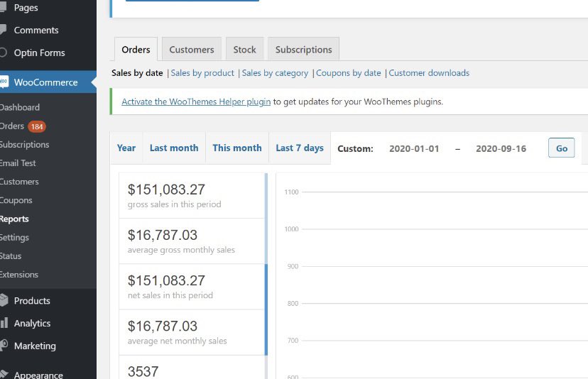Open Coupons by date report

(349, 72)
